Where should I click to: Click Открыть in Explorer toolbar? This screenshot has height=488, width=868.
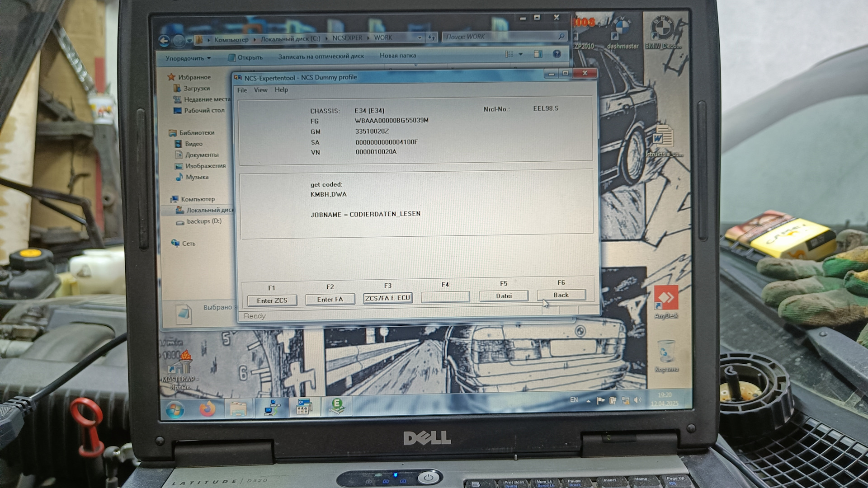tap(245, 57)
